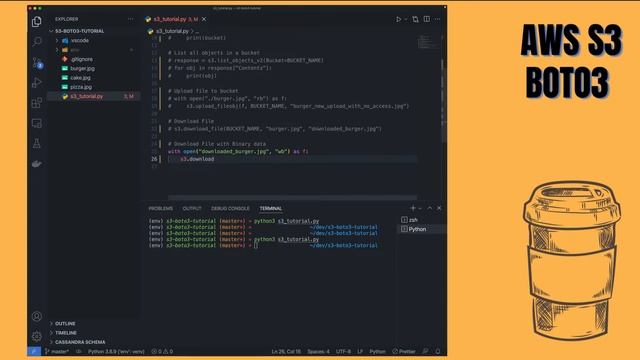Open the Docker view in activity bar
Screen dimensions: 640x360
pos(37,164)
